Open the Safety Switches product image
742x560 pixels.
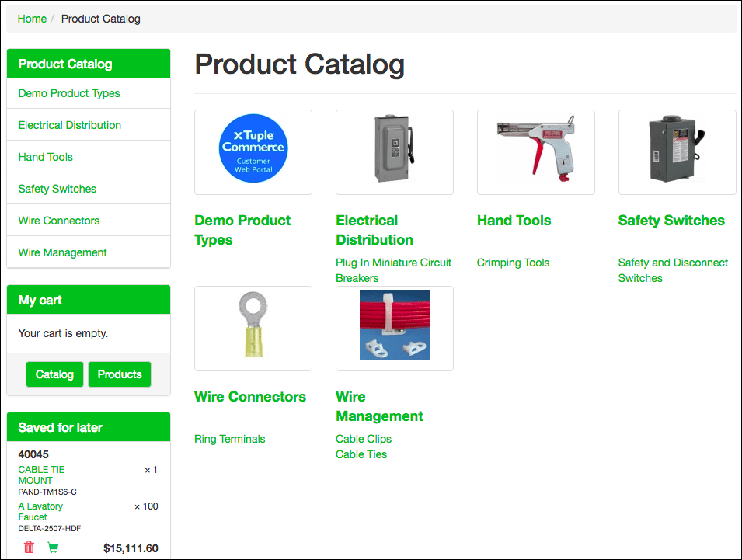tap(677, 151)
